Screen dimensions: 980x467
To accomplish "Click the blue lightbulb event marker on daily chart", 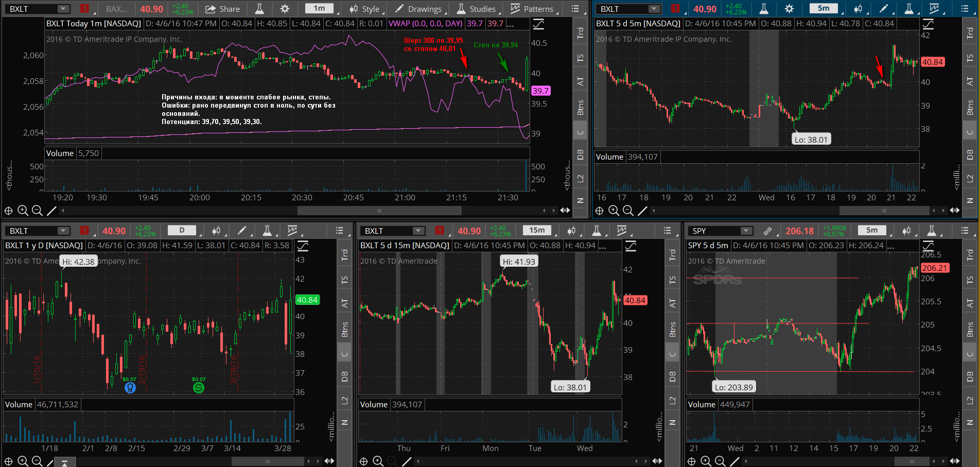I will [130, 388].
